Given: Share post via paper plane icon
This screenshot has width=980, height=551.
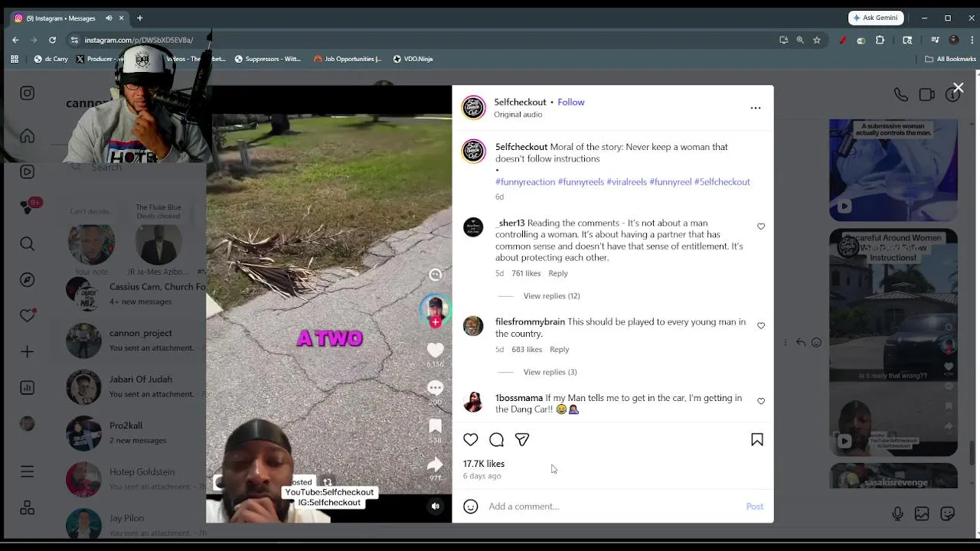Looking at the screenshot, I should coord(522,439).
